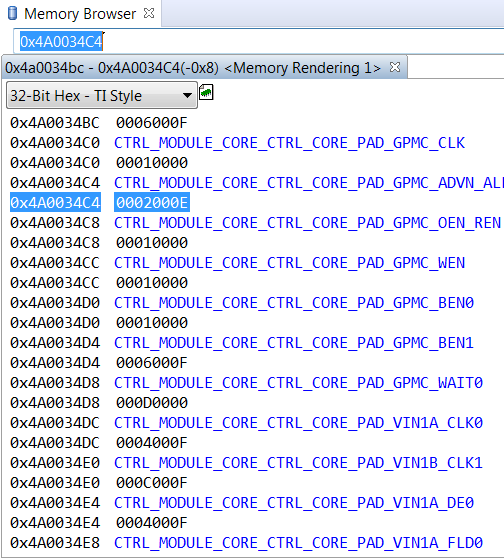Click register name CTRL_CORE_PAD_VIN1A_DE0

294,503
